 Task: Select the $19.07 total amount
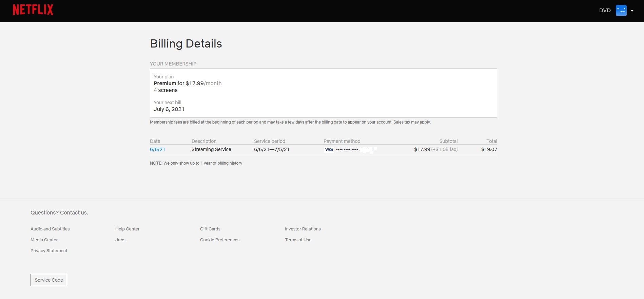(489, 149)
